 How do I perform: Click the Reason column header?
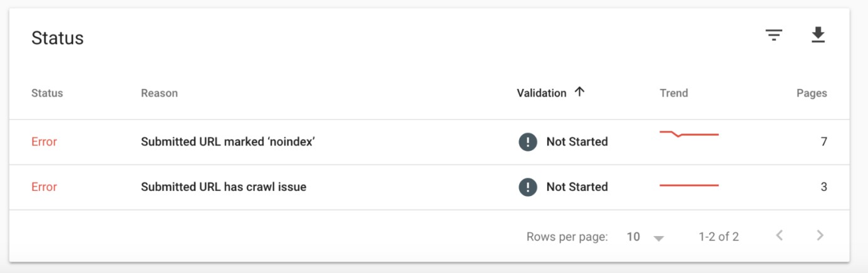[159, 93]
